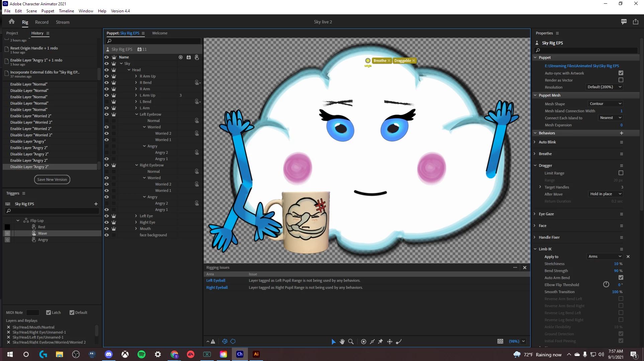
Task: Switch to the Record workspace tab
Action: point(41,22)
